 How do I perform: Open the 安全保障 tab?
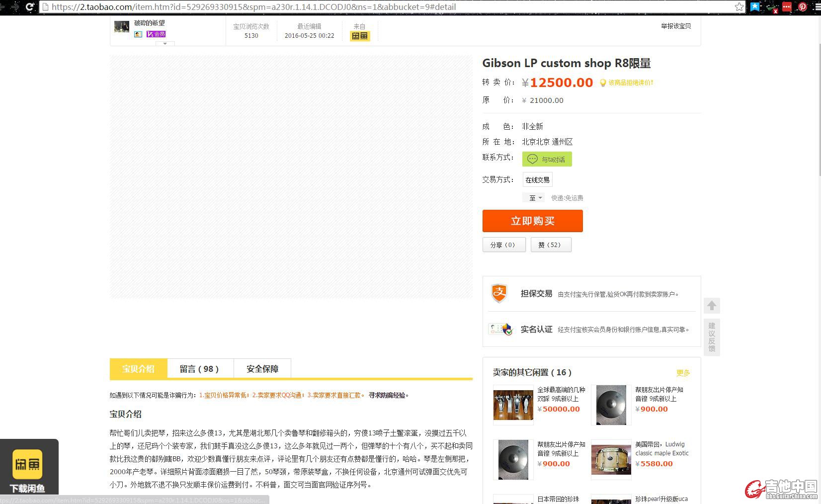[262, 369]
